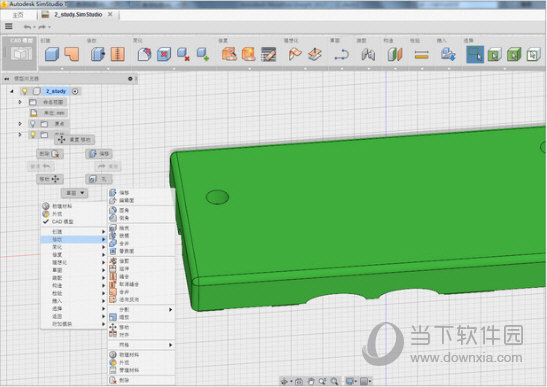Viewport: 547px width, 387px height.
Task: Click the magnifier zoom icon at bottom
Action: (334, 381)
